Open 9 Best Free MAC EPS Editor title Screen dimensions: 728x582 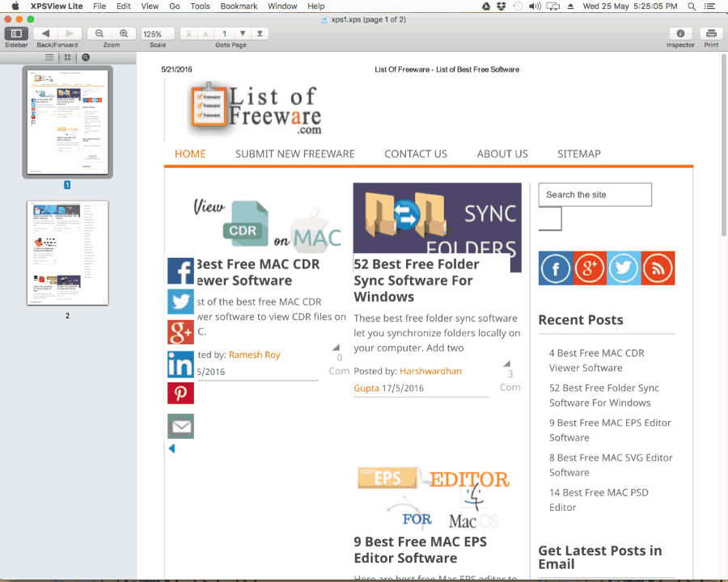(420, 550)
